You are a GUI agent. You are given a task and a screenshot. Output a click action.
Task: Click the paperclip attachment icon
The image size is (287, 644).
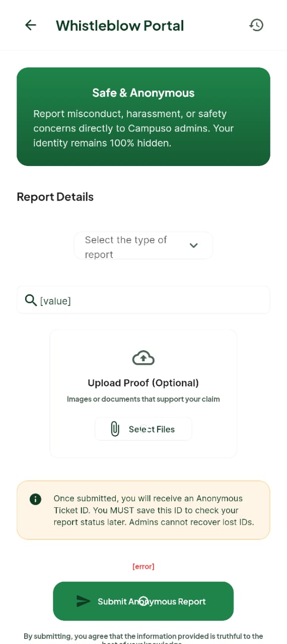point(115,429)
